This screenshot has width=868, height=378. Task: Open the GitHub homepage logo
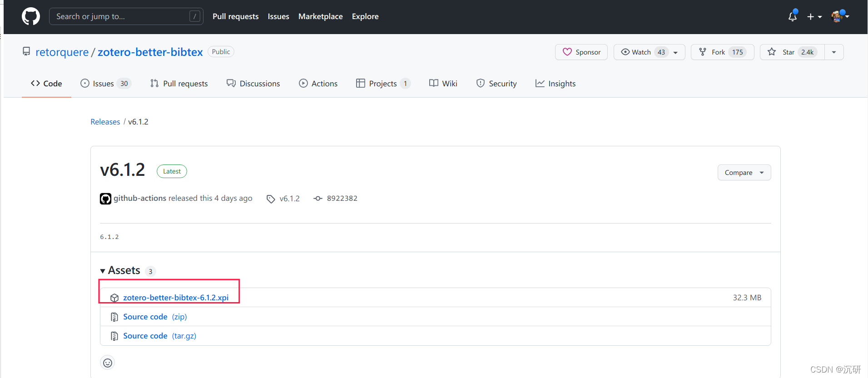pyautogui.click(x=31, y=17)
